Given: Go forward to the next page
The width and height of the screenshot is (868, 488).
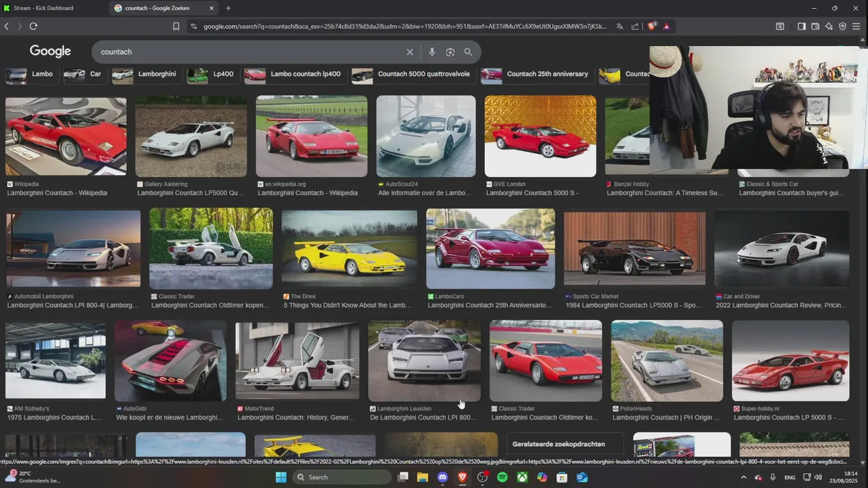Looking at the screenshot, I should (20, 26).
